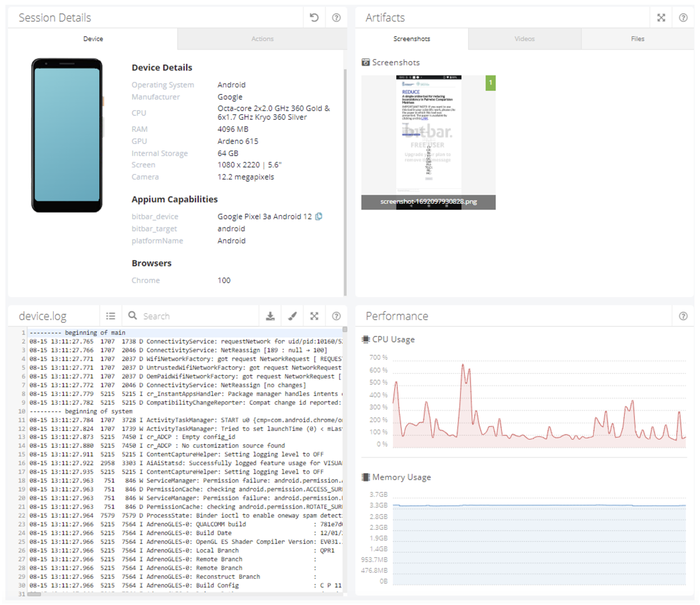
Task: Select log line 2 ConnectivityService requestNetwork
Action: pyautogui.click(x=185, y=342)
